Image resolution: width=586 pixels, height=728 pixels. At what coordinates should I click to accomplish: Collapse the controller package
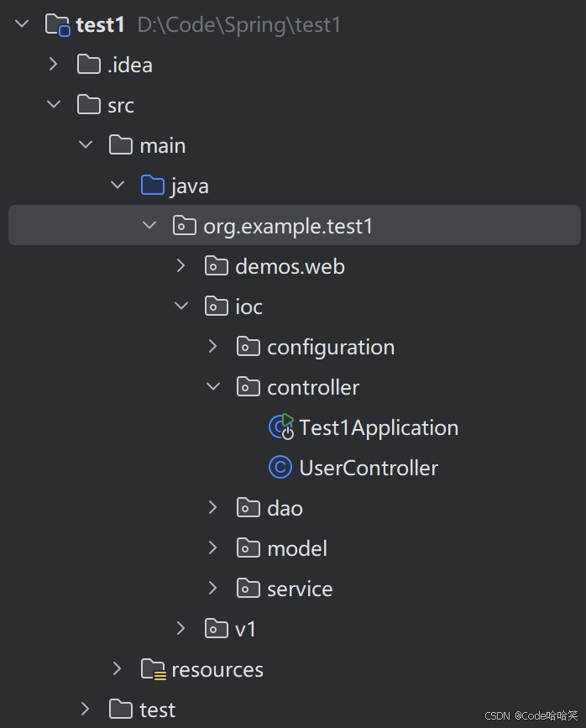(x=213, y=387)
